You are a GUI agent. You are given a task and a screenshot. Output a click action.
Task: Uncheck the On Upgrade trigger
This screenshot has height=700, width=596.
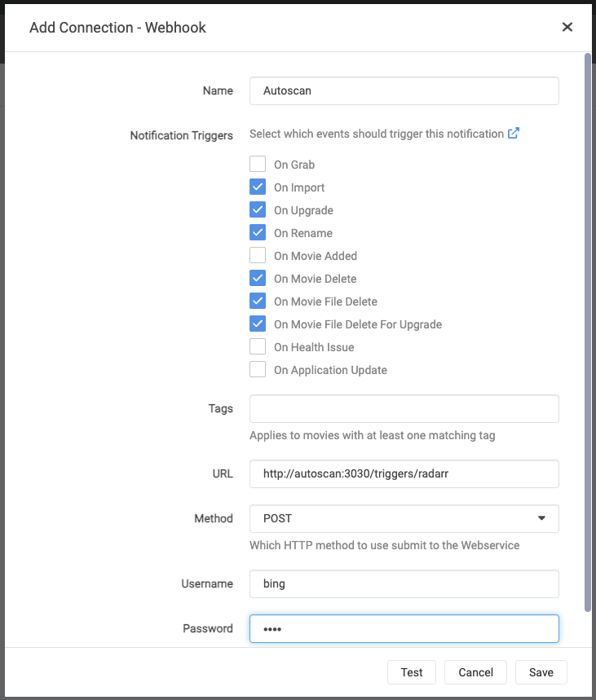(x=258, y=209)
